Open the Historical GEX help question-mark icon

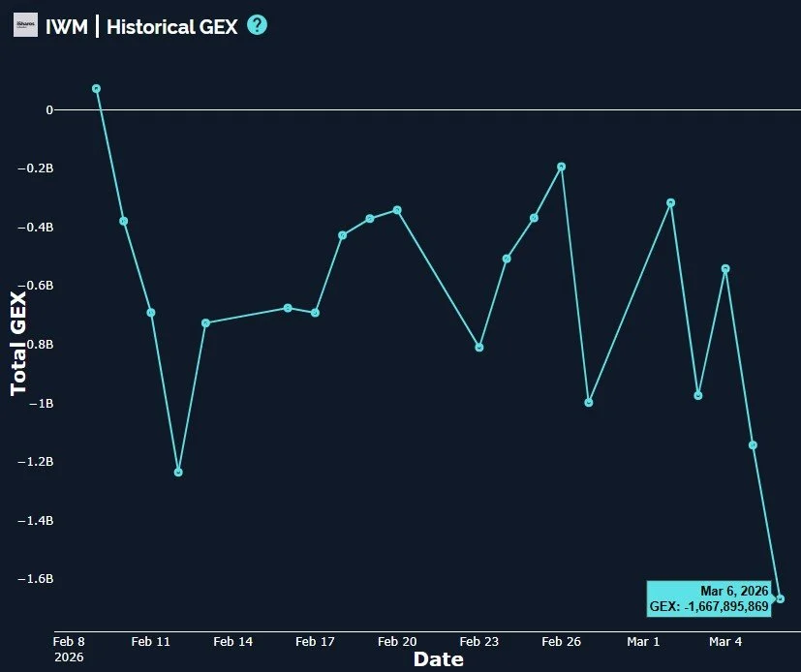(257, 25)
